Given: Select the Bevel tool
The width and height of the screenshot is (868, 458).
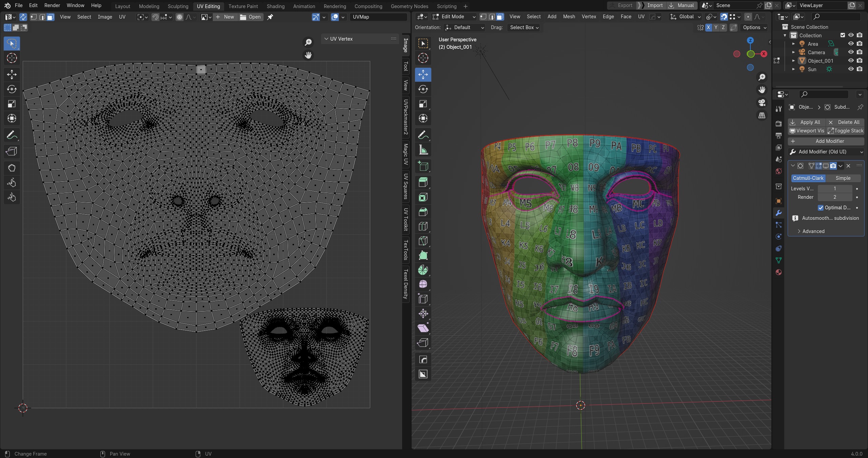Looking at the screenshot, I should coord(423,212).
